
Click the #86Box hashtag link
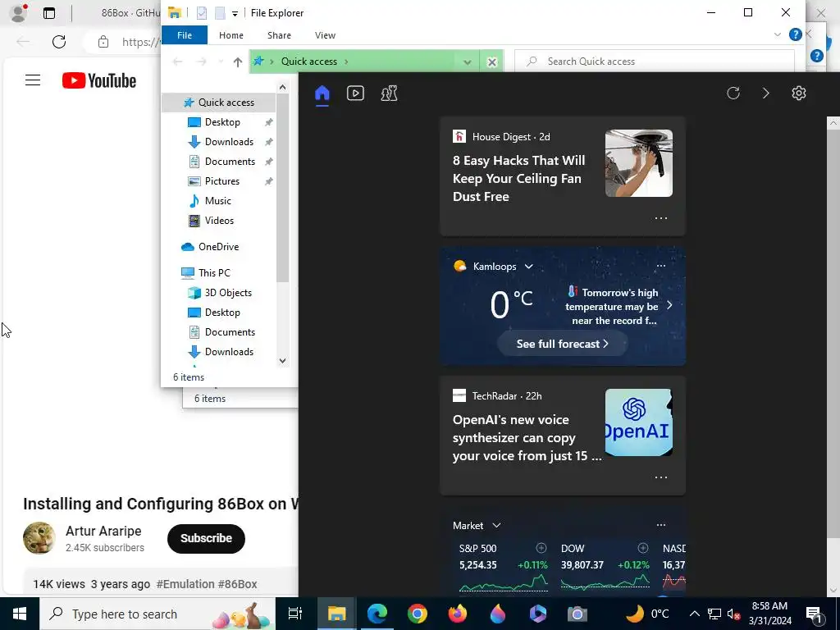click(x=236, y=584)
